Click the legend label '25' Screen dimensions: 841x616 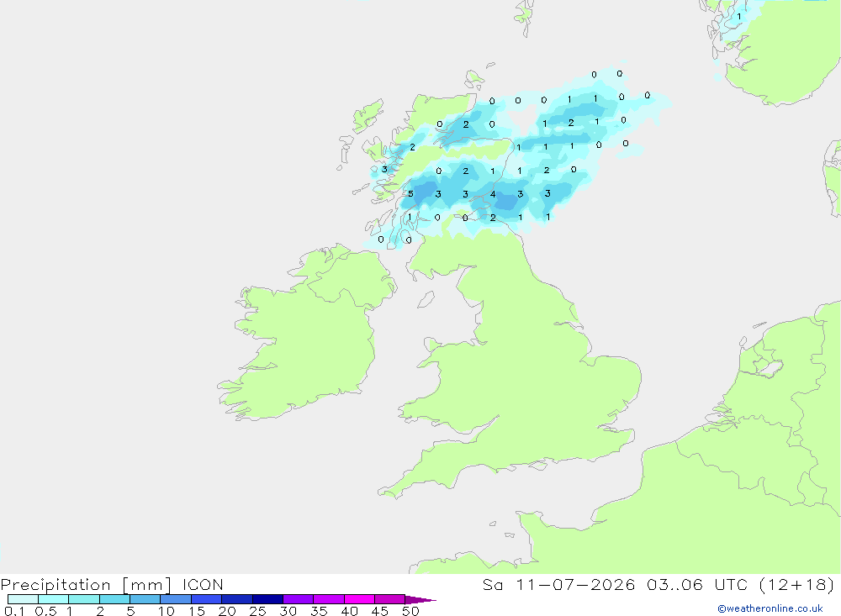point(257,611)
